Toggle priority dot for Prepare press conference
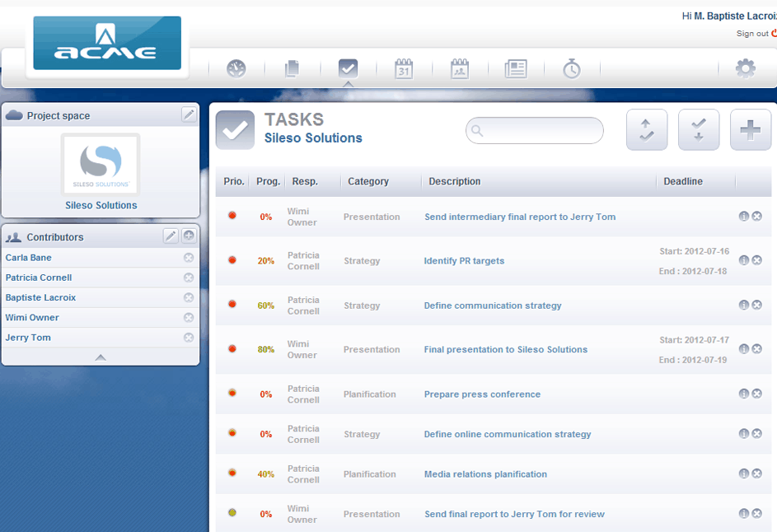The height and width of the screenshot is (532, 777). (x=232, y=394)
